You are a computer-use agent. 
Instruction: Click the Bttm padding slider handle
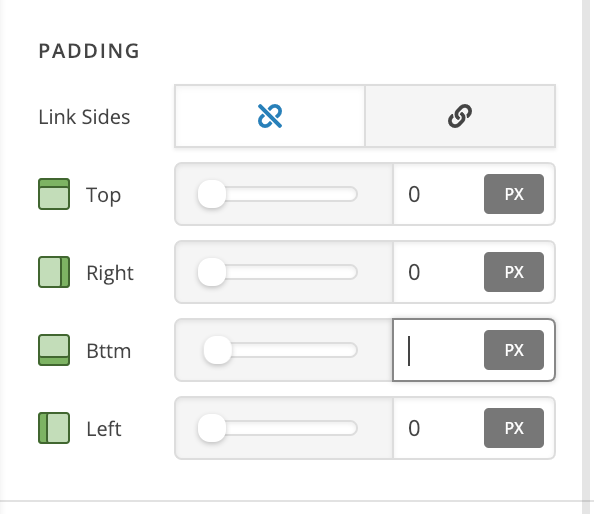pyautogui.click(x=217, y=350)
